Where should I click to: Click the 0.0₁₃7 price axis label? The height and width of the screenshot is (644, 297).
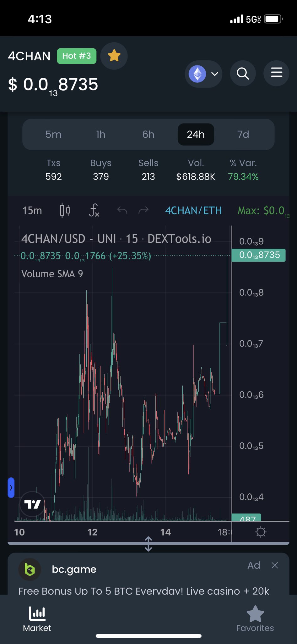[251, 344]
